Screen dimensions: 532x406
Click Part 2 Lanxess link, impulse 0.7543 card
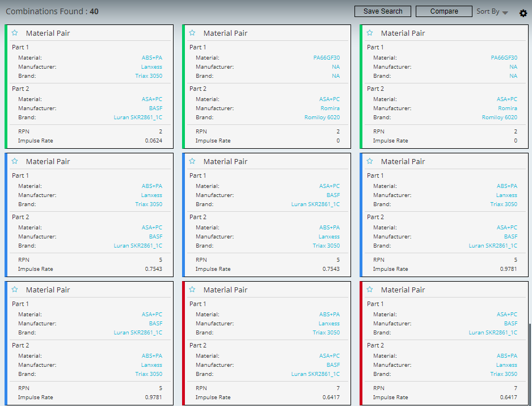click(329, 237)
